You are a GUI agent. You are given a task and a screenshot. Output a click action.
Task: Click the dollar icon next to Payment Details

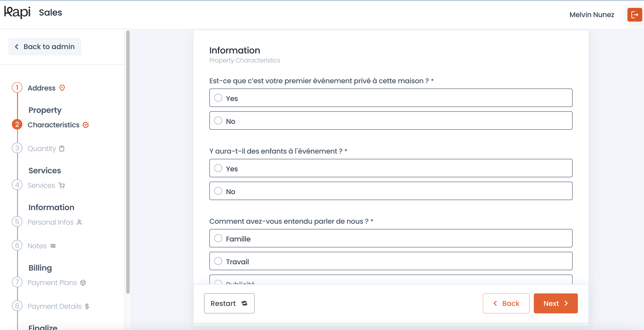87,306
